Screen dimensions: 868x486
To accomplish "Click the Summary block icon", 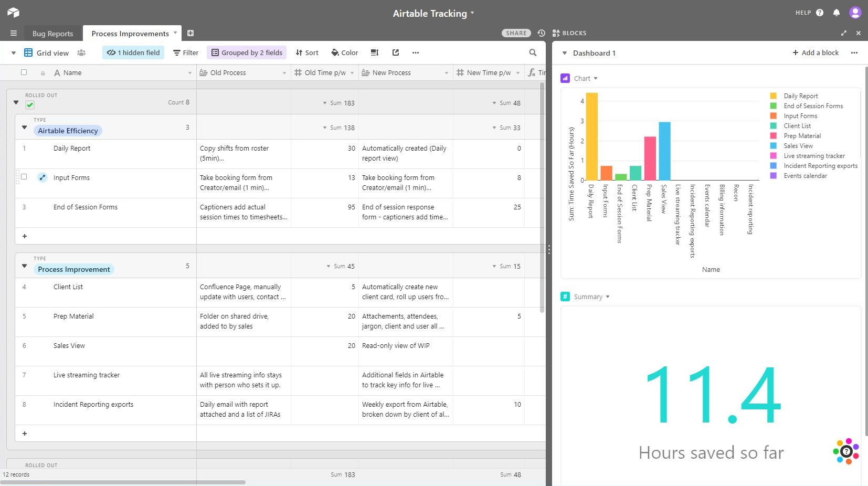I will (565, 297).
